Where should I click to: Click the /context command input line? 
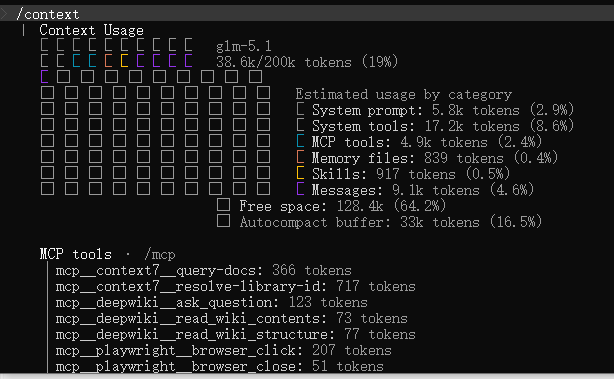307,14
